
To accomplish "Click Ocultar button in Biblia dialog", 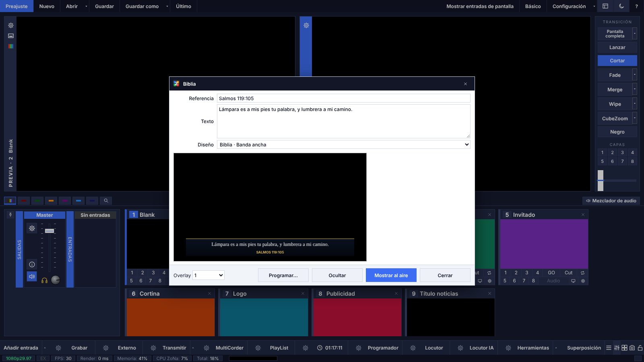I will point(337,275).
